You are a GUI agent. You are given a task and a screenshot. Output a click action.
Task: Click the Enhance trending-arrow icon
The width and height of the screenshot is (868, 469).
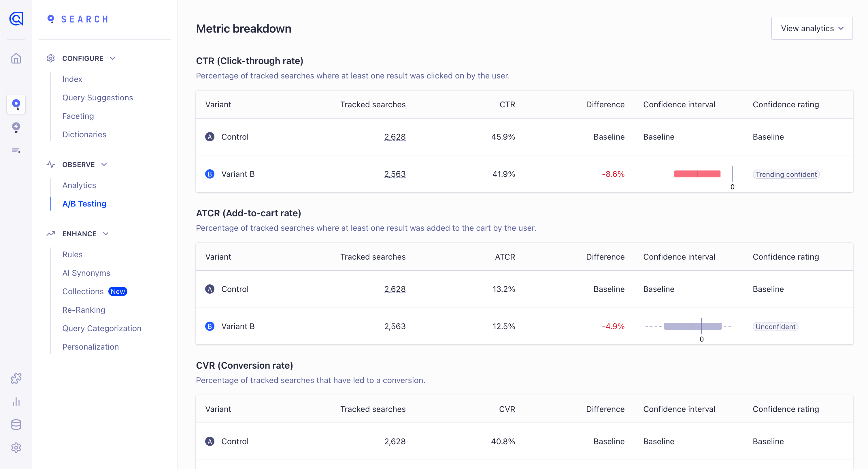click(51, 233)
